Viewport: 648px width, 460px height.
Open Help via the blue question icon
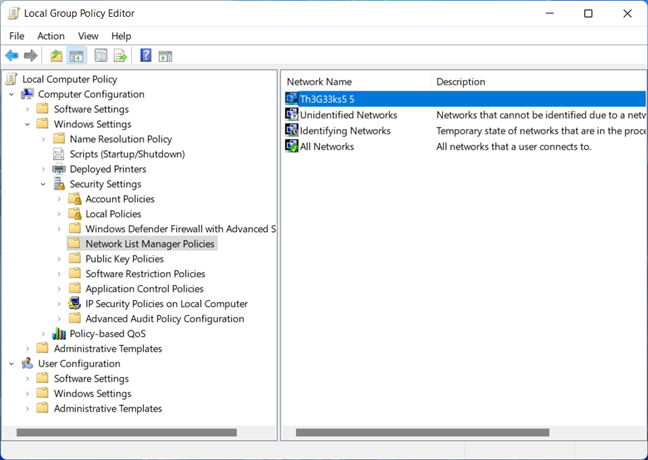tap(146, 55)
